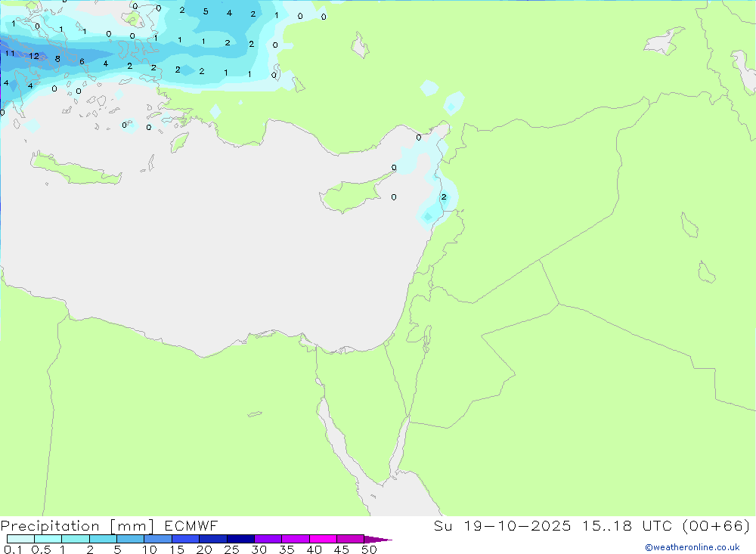
Task: Click the '8' precipitation value on the map
Action: (57, 59)
